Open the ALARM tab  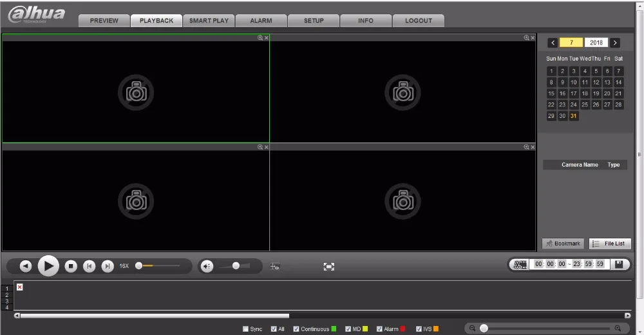[x=261, y=21]
